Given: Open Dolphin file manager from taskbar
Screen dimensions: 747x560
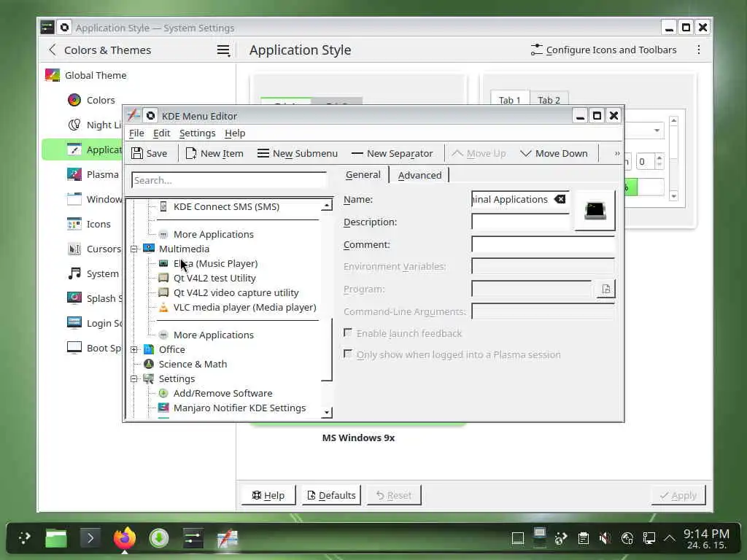Looking at the screenshot, I should point(56,538).
